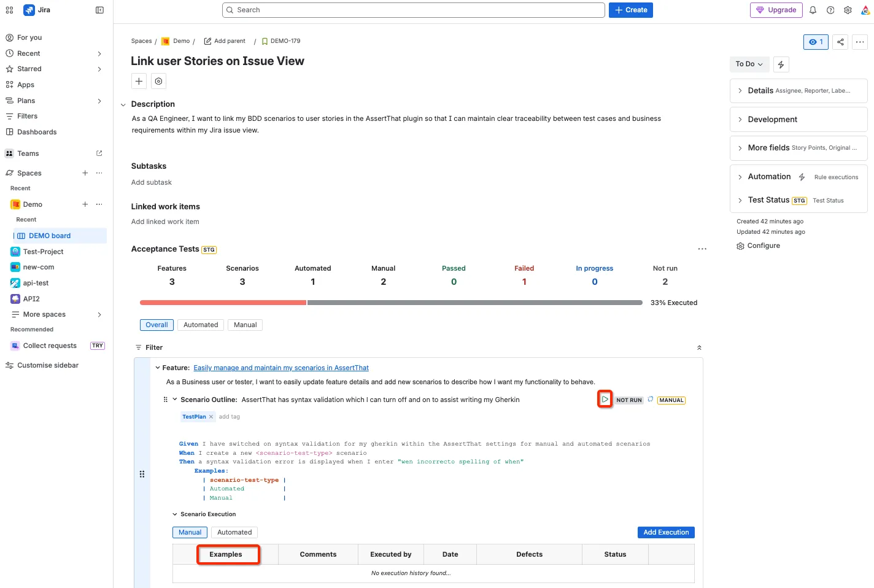Run the scenario with the play icon
This screenshot has height=588, width=874.
click(x=605, y=400)
